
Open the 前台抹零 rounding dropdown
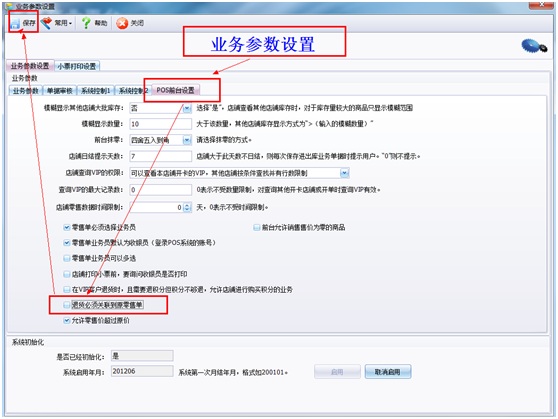pos(187,140)
